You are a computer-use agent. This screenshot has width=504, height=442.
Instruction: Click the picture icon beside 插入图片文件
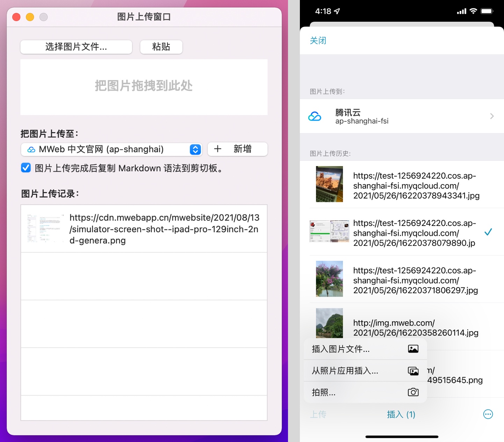click(x=413, y=349)
